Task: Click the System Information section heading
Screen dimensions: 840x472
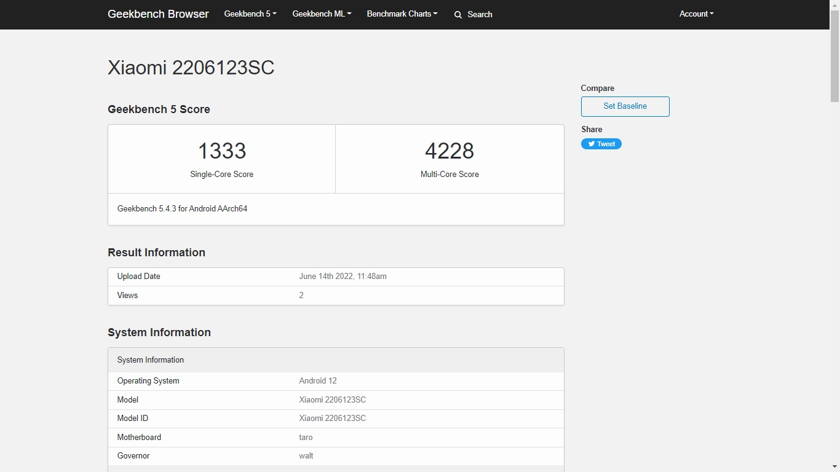Action: pos(159,332)
